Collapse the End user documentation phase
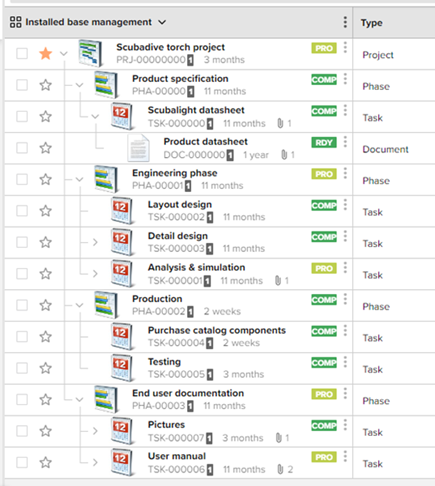The image size is (435, 486). point(79,399)
